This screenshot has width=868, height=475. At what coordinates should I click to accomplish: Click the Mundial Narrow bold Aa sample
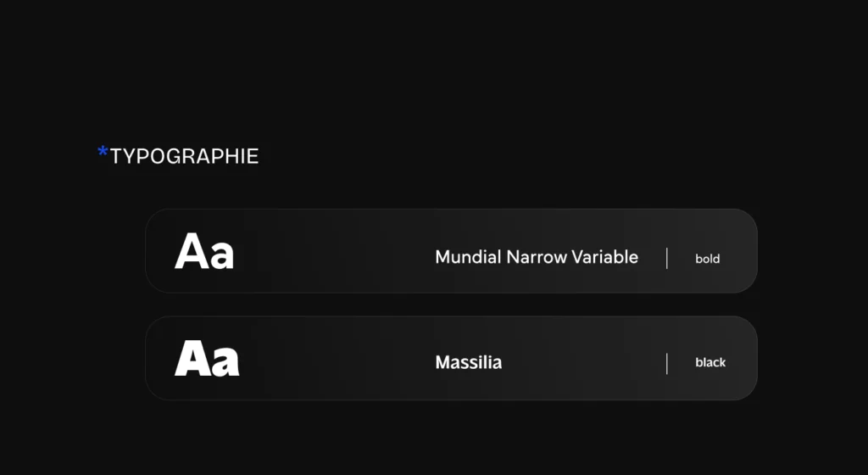[x=204, y=251]
